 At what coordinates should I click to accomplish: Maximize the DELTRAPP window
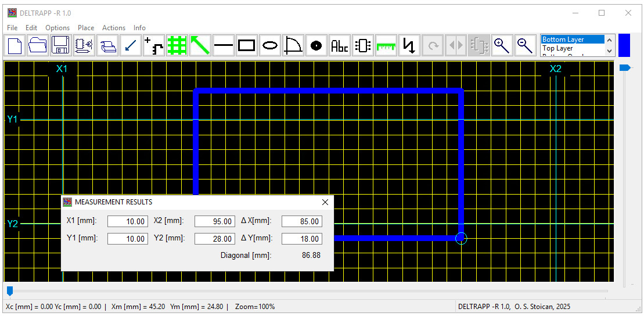click(x=602, y=13)
